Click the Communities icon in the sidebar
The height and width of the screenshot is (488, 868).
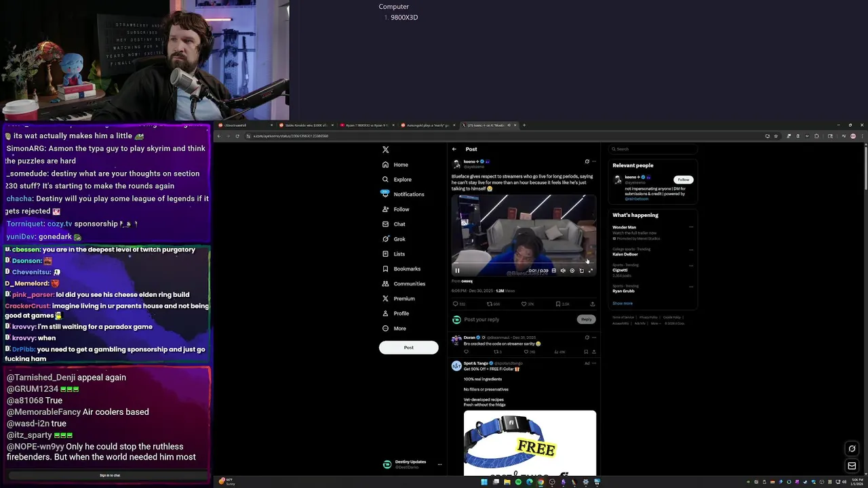pos(385,284)
